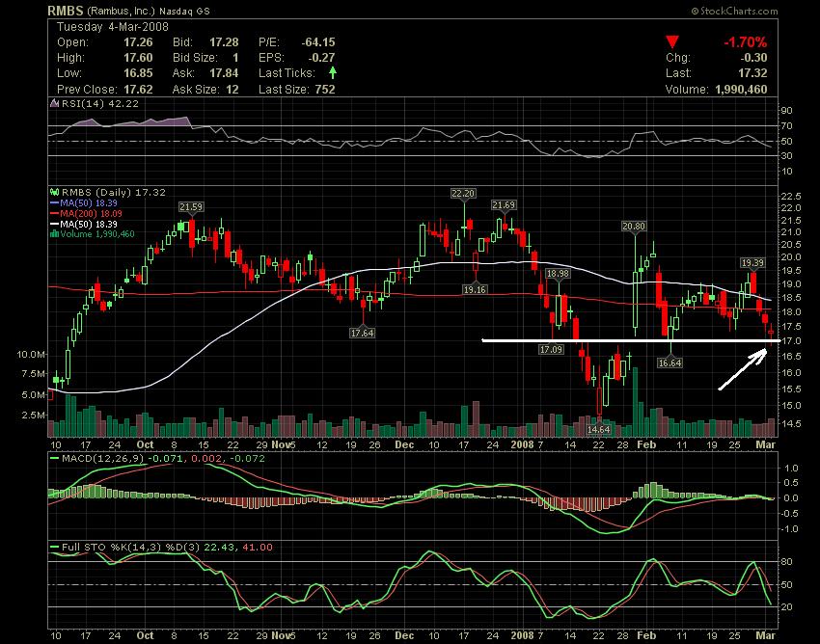Click the RSI(14) 42.22 label
The image size is (820, 644).
coord(100,103)
